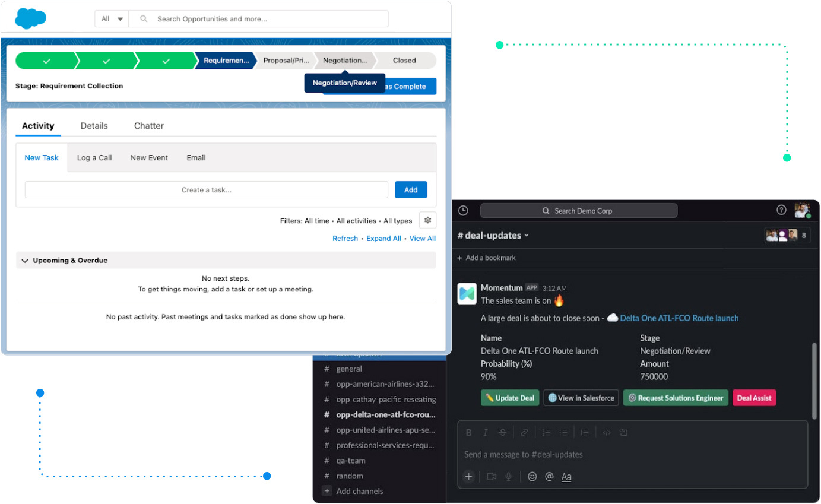The width and height of the screenshot is (821, 504).
Task: Record an audio clip in Slack
Action: click(509, 476)
